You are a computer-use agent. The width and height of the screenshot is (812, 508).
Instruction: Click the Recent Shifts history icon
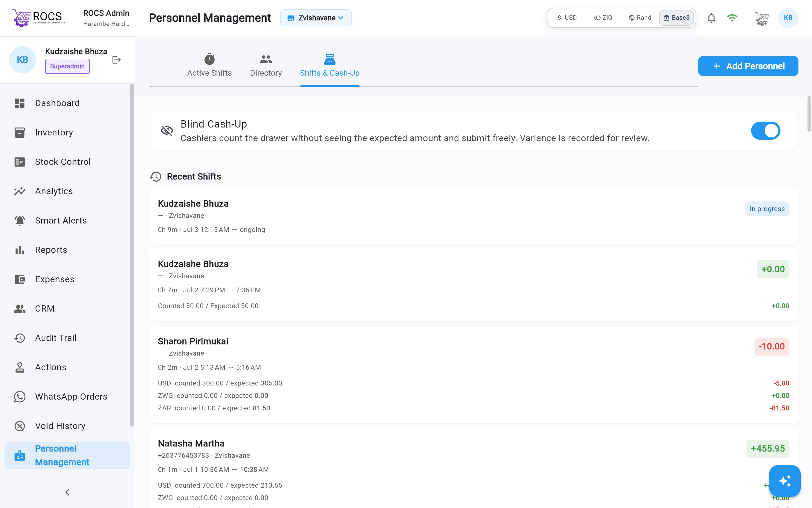[x=156, y=176]
